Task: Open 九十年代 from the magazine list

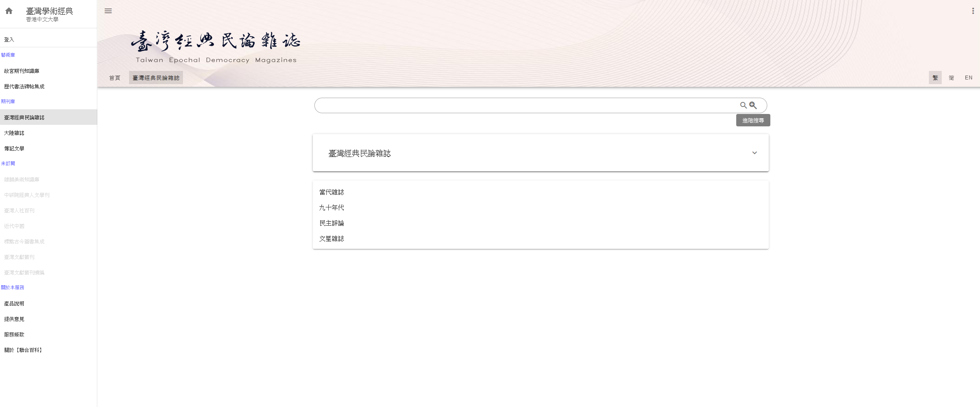Action: pyautogui.click(x=331, y=207)
